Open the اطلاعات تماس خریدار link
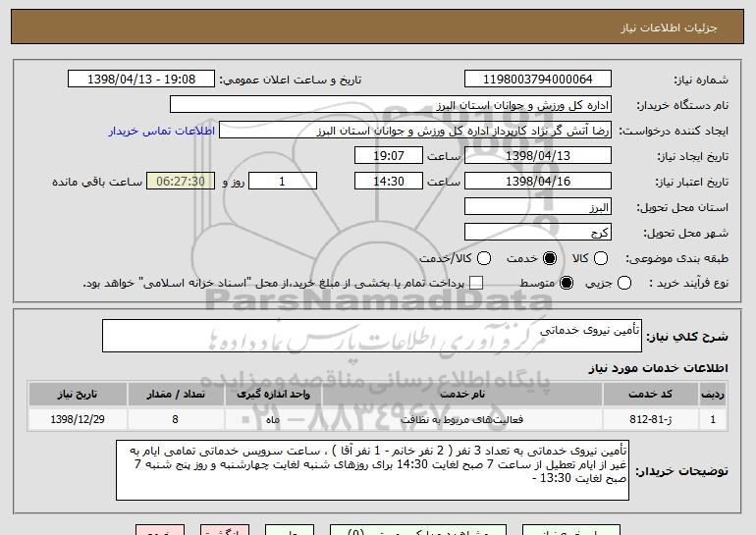The width and height of the screenshot is (756, 535). tap(162, 131)
